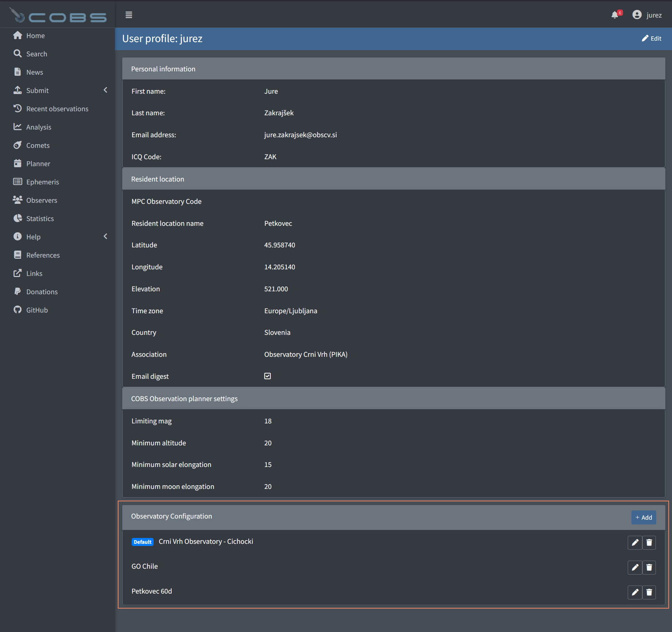
Task: Delete the GO Chile observatory configuration
Action: 649,567
